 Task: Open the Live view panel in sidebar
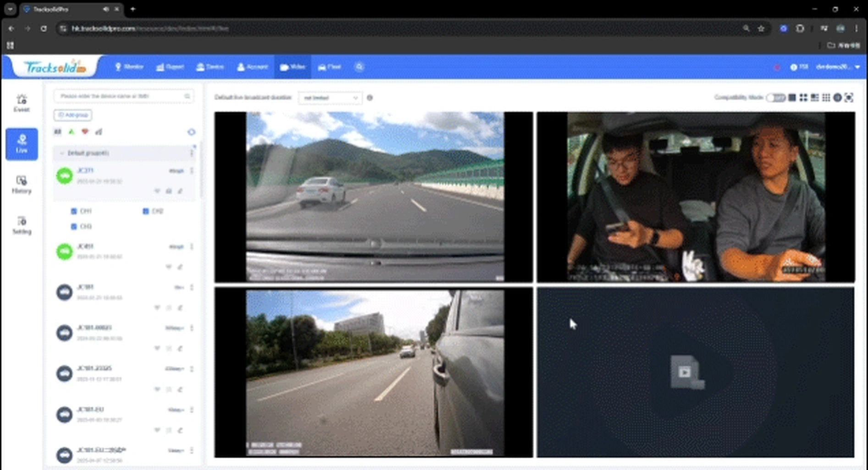pos(21,144)
